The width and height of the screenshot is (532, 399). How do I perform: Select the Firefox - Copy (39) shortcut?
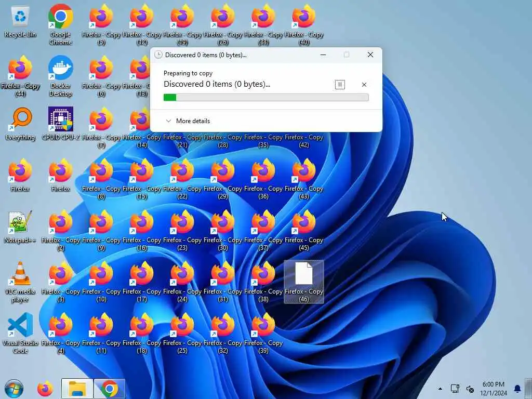coord(263,333)
